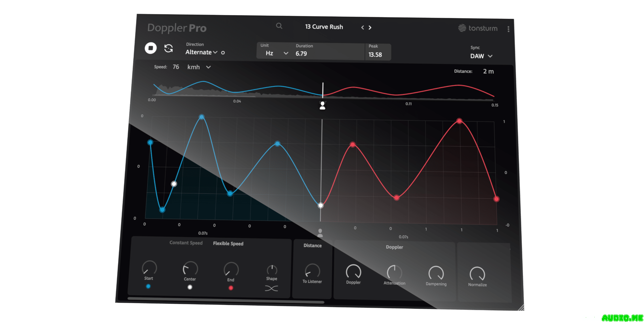This screenshot has width=644, height=322.
Task: Edit the Speed value 76
Action: pyautogui.click(x=176, y=67)
